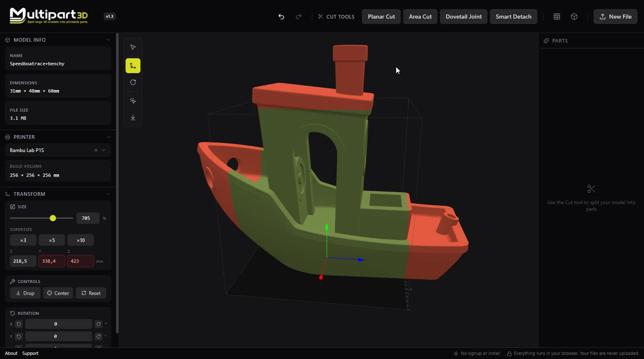This screenshot has width=644, height=359.
Task: Click the Z dimension field 423
Action: coord(81,261)
